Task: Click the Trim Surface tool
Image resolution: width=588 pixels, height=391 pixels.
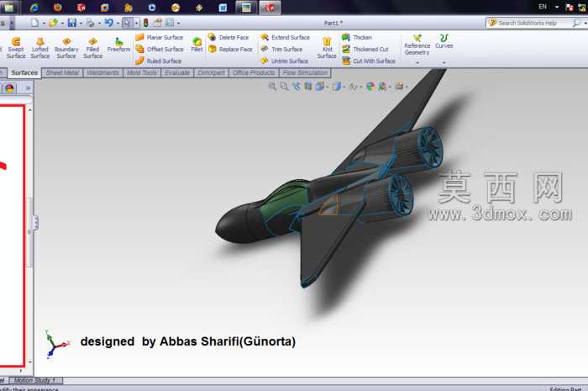Action: pos(281,49)
